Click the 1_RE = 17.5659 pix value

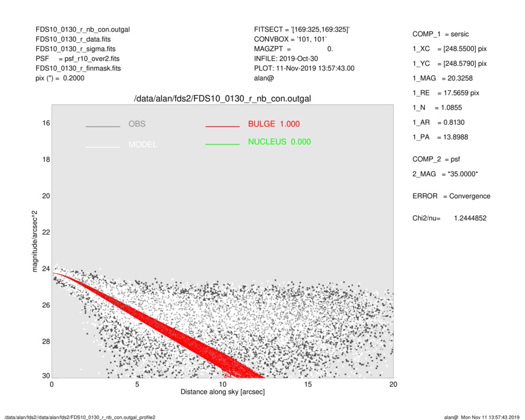[446, 93]
